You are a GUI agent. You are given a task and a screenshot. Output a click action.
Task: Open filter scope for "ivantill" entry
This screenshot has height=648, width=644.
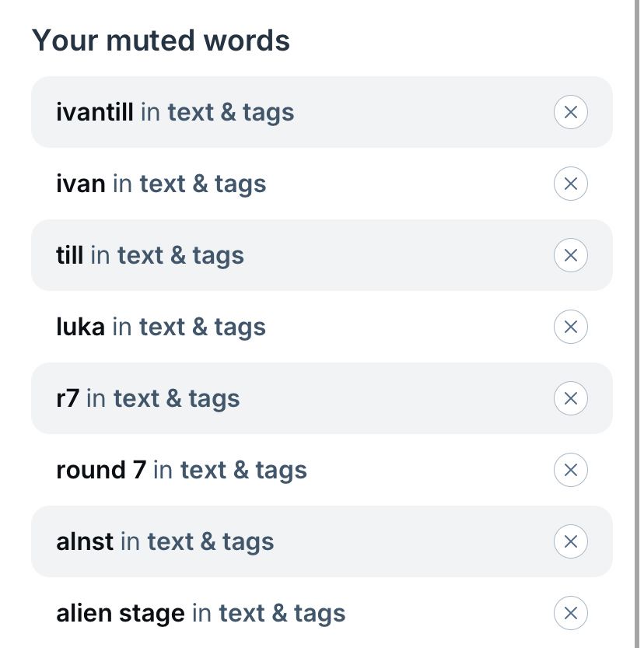[231, 112]
